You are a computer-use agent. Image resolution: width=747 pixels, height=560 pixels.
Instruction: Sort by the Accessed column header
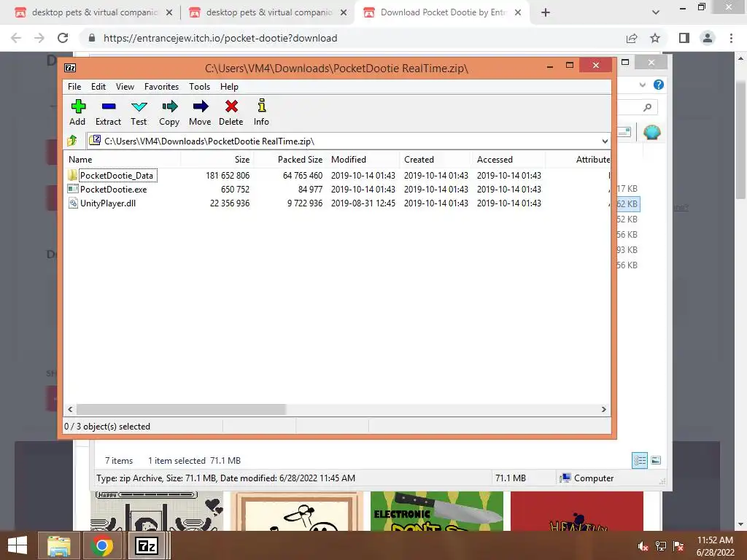pyautogui.click(x=508, y=160)
